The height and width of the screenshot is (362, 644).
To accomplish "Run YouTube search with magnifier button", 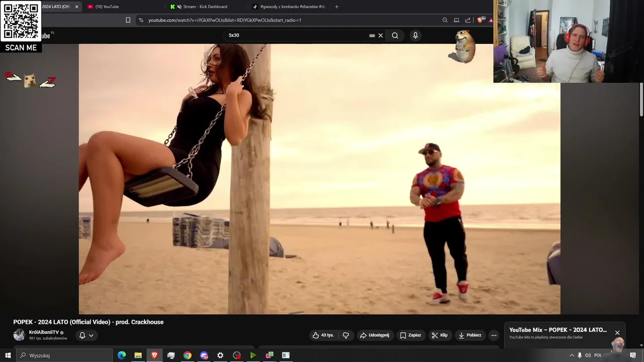I will pos(395,35).
